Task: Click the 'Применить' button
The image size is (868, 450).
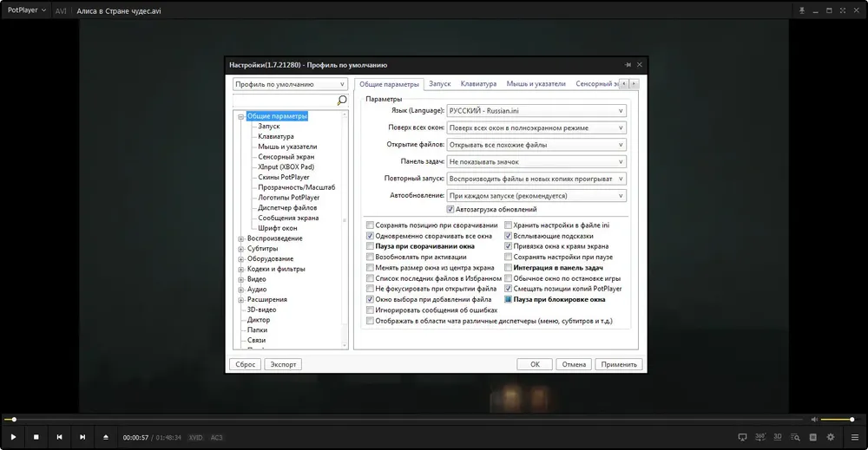Action: tap(619, 364)
